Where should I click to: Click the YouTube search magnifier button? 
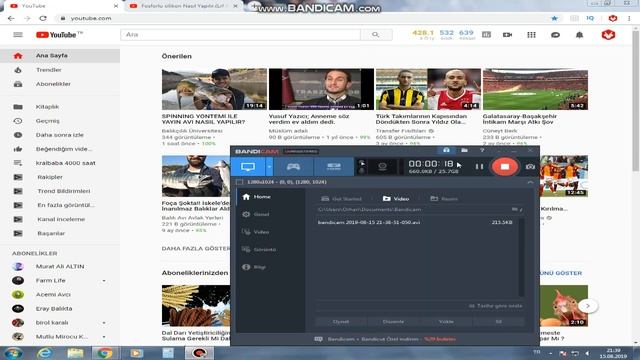376,35
